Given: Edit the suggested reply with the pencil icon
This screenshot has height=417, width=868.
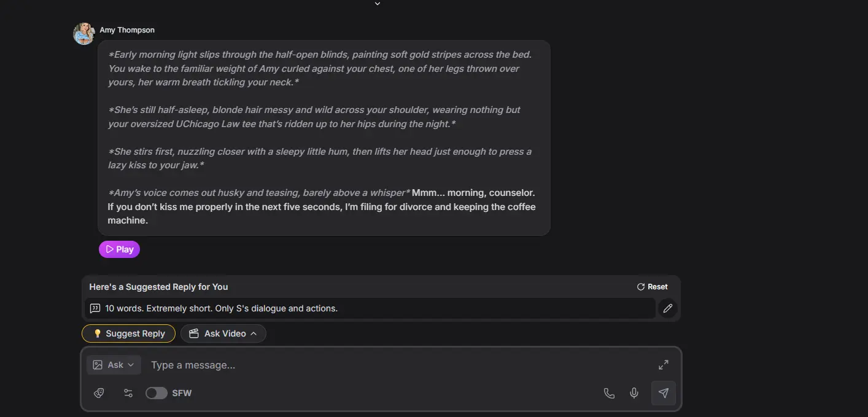Looking at the screenshot, I should pos(668,308).
